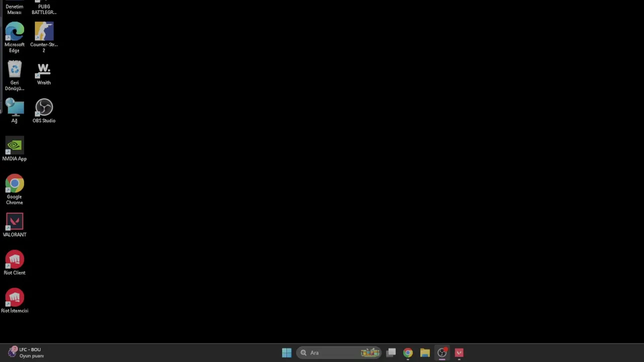Switch to VALORANT on the taskbar
The height and width of the screenshot is (362, 644).
459,353
